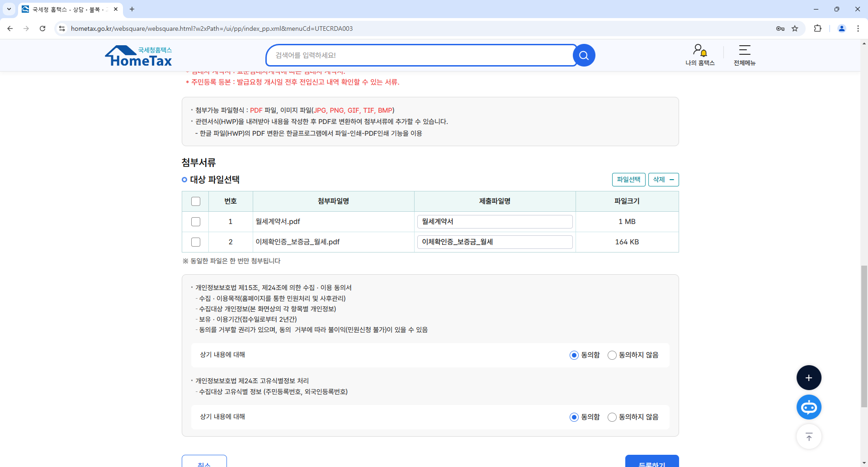
Task: Toggle the select-all checkbox in table header
Action: (x=196, y=201)
